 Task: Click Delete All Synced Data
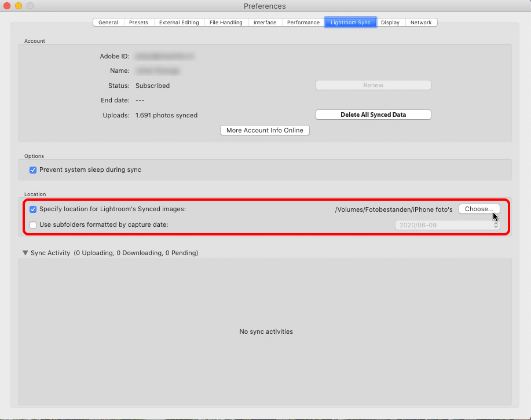373,114
